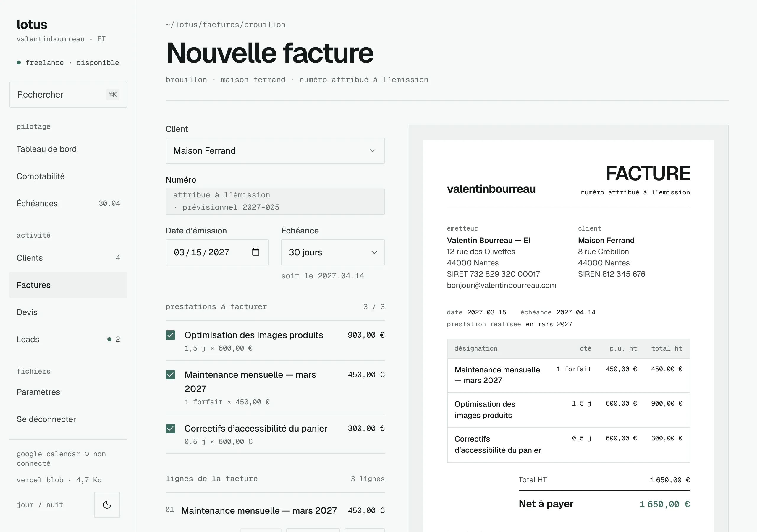Click the Leads badge showing 2
Screen dimensions: 757x532
[x=114, y=339]
